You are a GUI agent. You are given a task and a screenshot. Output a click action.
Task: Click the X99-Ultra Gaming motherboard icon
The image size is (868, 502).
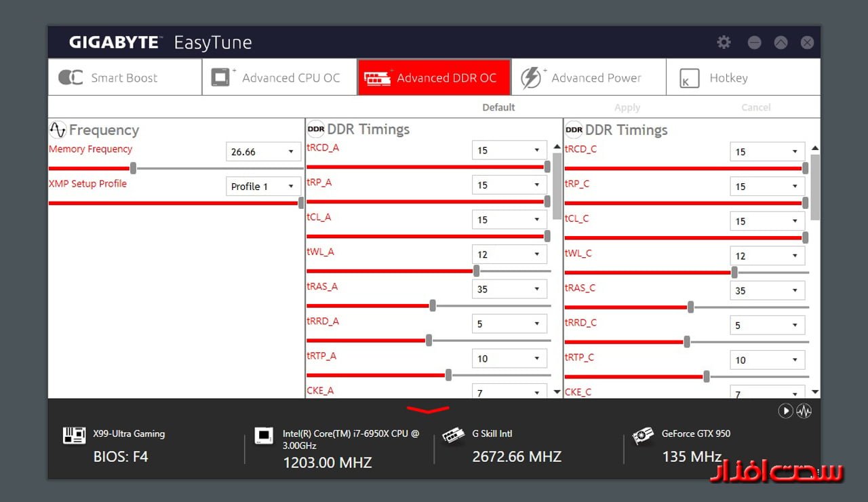pos(74,436)
